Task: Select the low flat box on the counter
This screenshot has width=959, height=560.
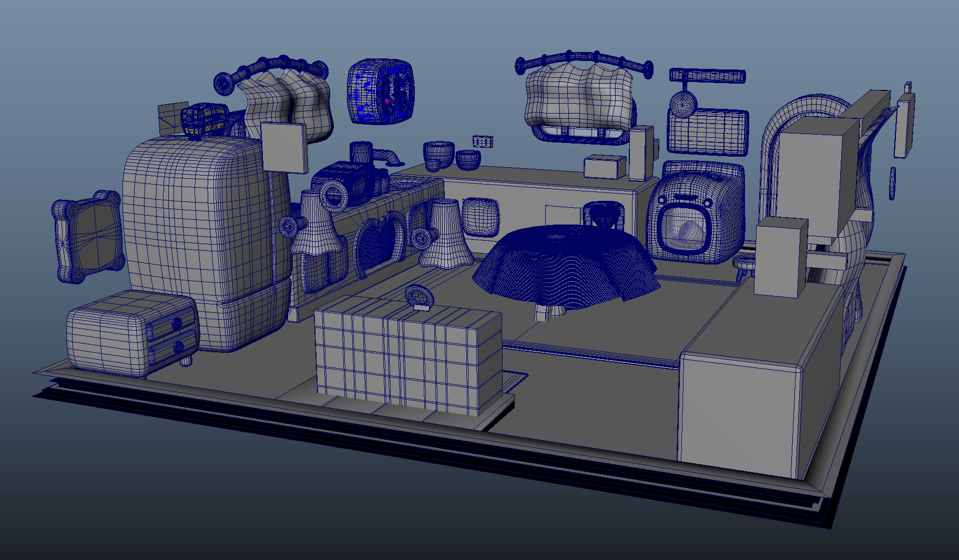Action: click(605, 167)
